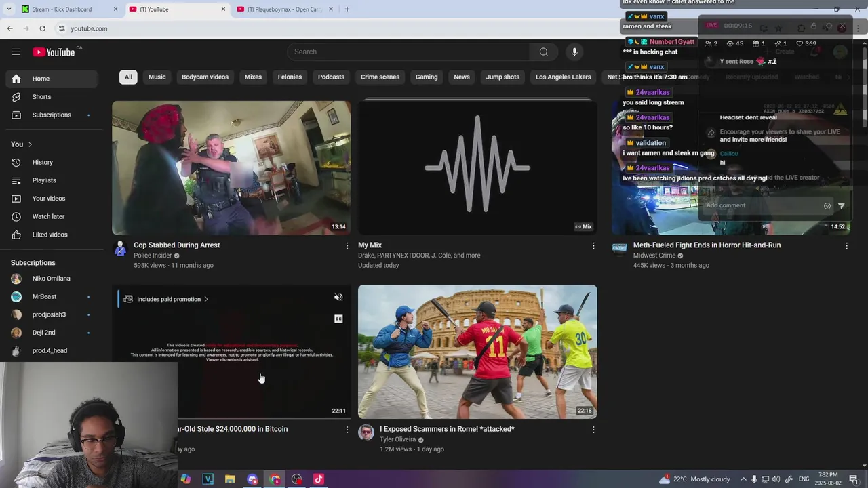Viewport: 868px width, 488px height.
Task: Open the My Mix thumbnail
Action: click(477, 167)
